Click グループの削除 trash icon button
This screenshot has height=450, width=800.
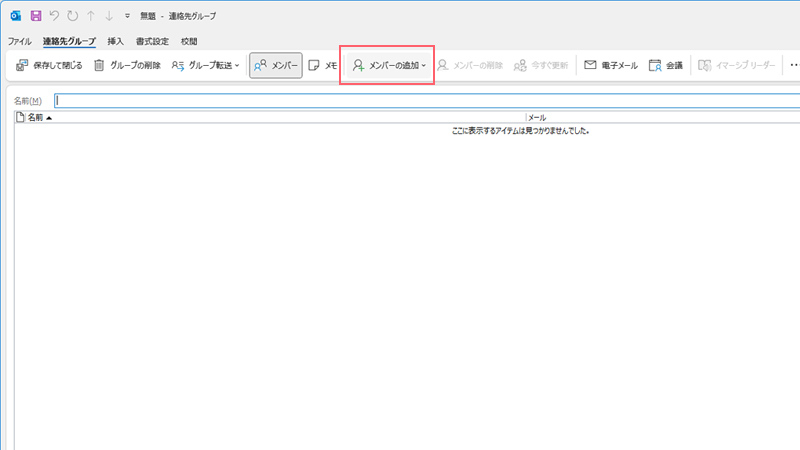127,65
